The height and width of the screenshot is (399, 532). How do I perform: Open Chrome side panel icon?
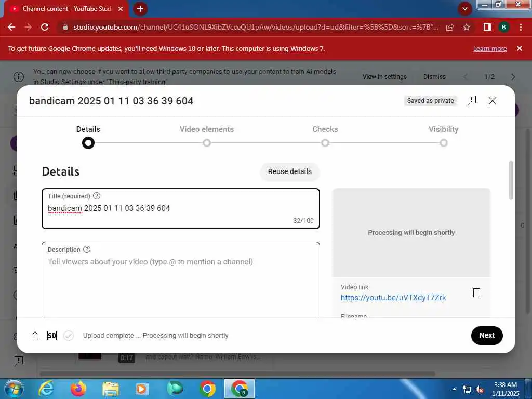click(487, 27)
